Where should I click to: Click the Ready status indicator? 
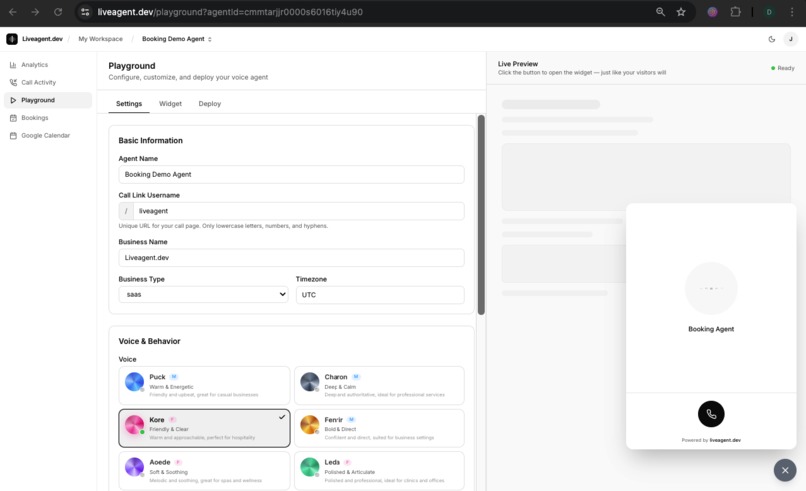[782, 68]
